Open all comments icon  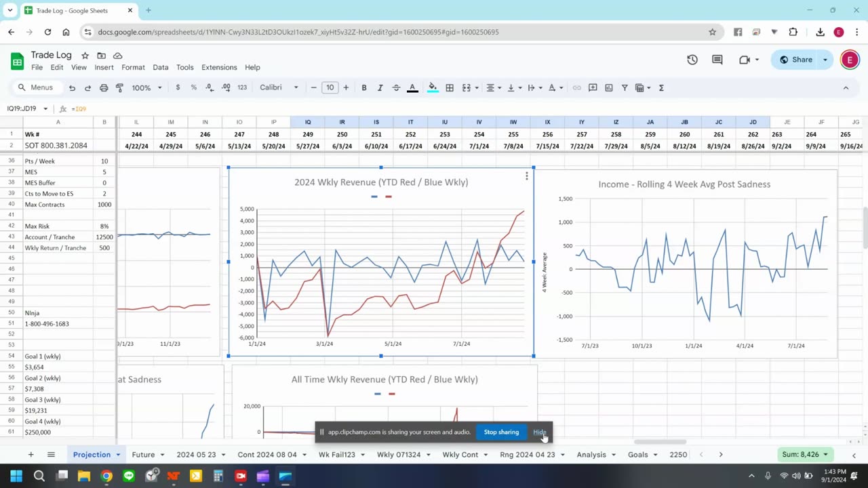[x=717, y=60]
